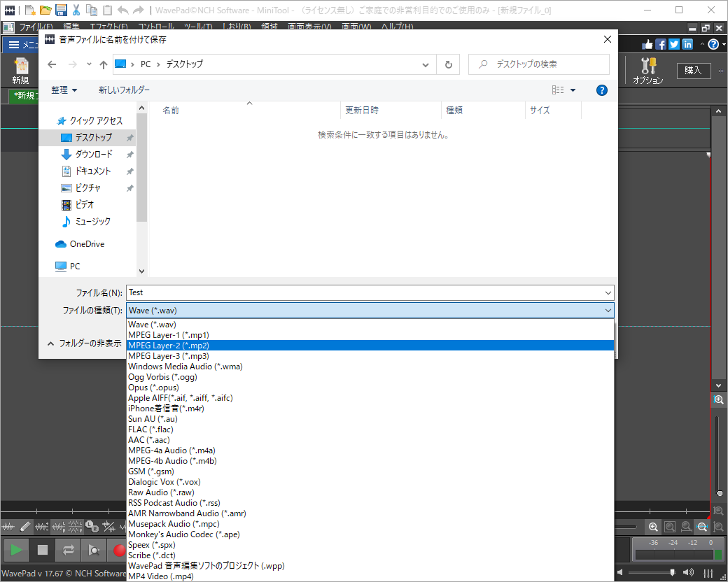The image size is (728, 582).
Task: Click the Twitter share icon
Action: 673,44
